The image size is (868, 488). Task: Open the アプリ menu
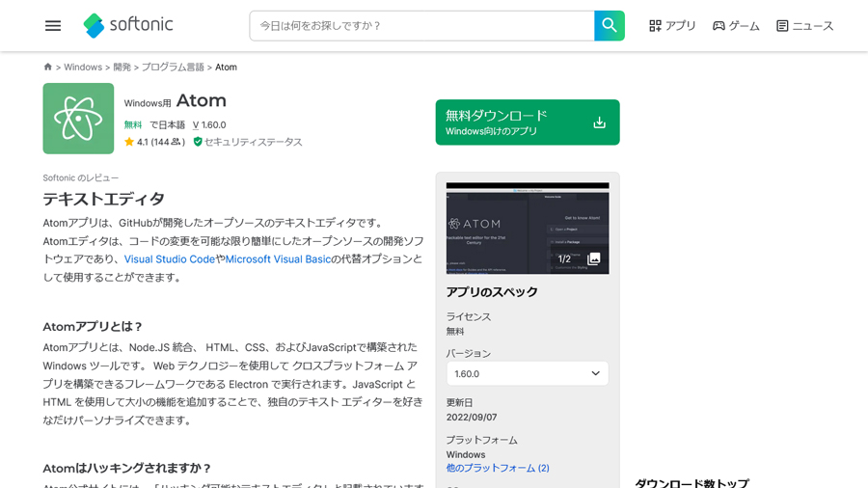coord(672,26)
